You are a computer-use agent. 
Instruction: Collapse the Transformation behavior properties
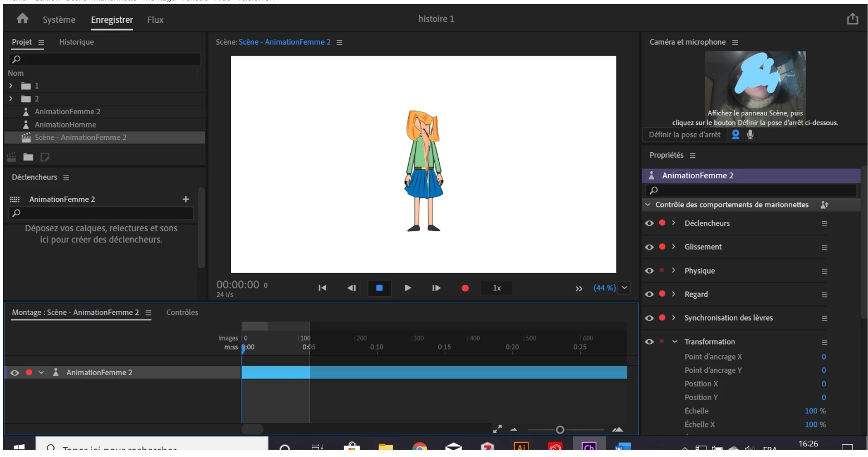tap(674, 342)
